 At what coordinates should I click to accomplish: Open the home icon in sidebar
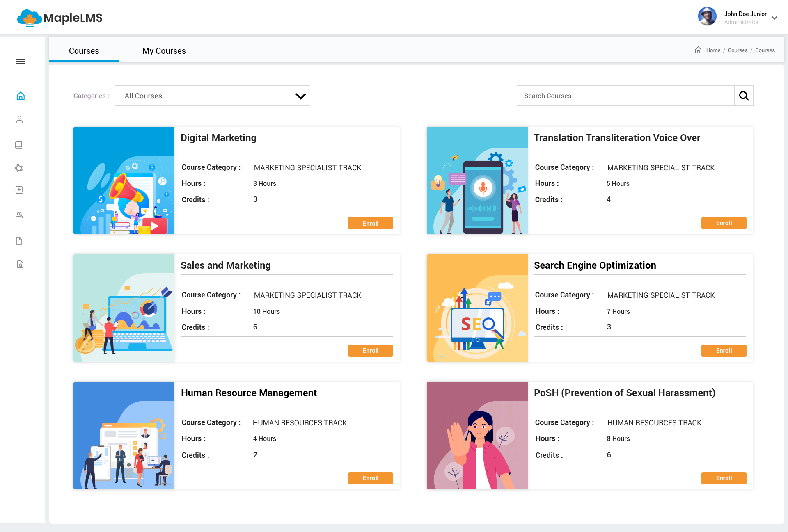pos(21,96)
